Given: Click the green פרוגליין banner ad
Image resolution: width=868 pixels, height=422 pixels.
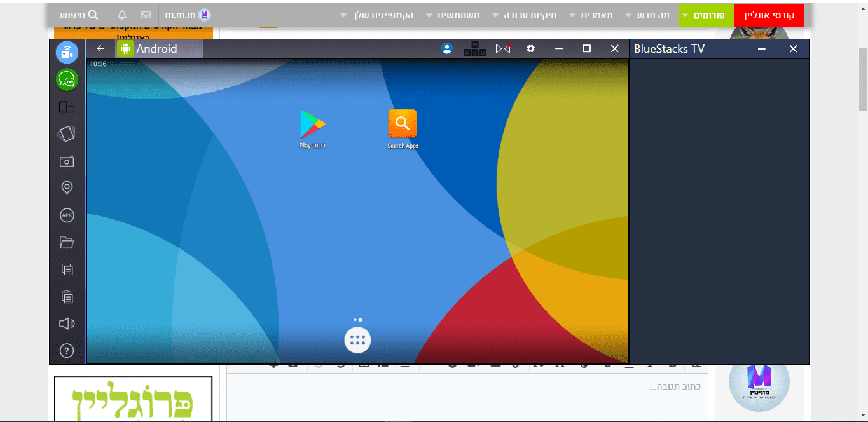Looking at the screenshot, I should point(133,399).
